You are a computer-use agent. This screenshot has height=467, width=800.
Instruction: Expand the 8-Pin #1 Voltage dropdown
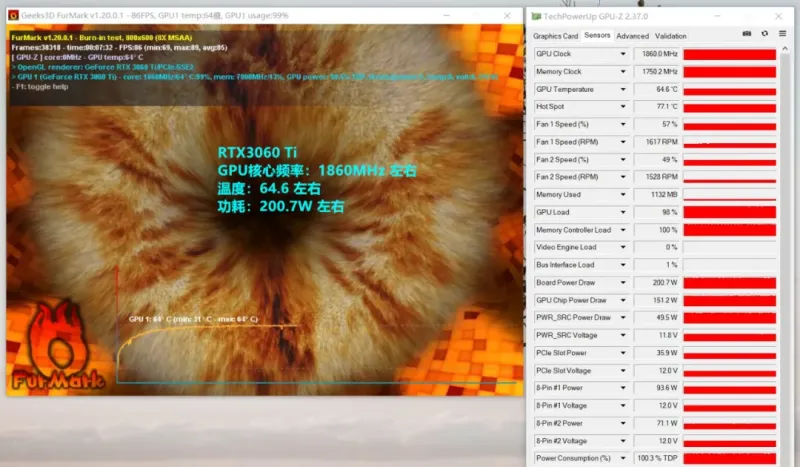click(x=623, y=406)
